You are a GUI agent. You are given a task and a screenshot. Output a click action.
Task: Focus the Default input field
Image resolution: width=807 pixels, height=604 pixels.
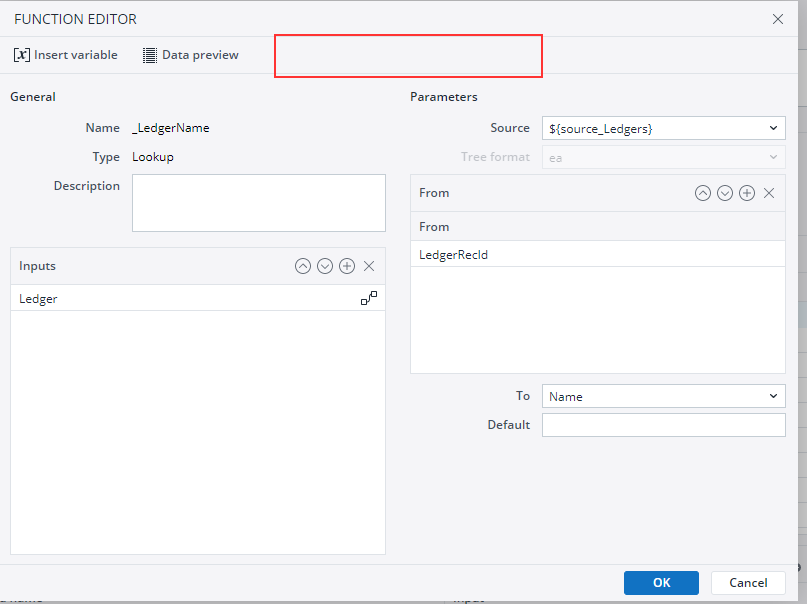tap(663, 425)
